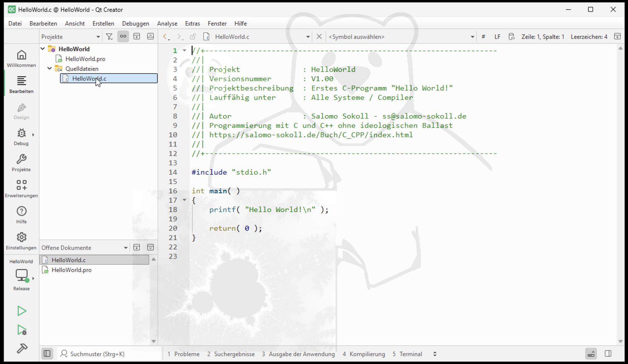This screenshot has height=364, width=628.
Task: Click editor scrollbar down arrow
Action: (x=620, y=341)
